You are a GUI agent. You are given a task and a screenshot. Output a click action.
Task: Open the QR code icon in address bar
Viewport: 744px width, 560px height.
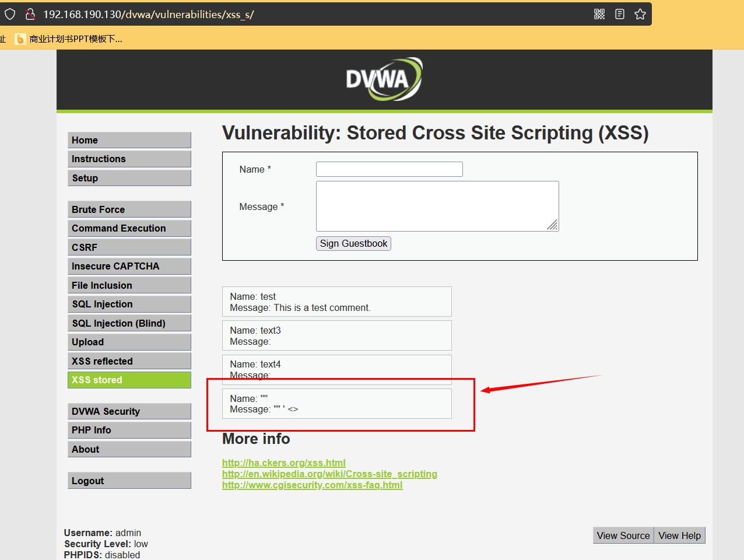pyautogui.click(x=599, y=14)
